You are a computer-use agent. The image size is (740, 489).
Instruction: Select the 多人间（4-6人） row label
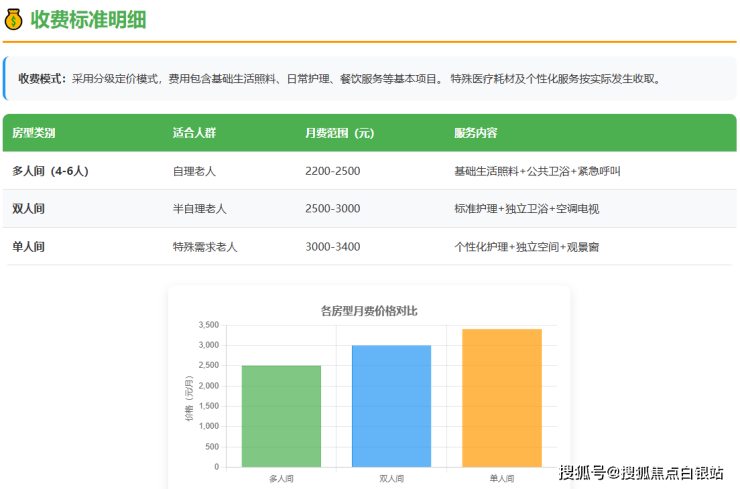point(50,171)
